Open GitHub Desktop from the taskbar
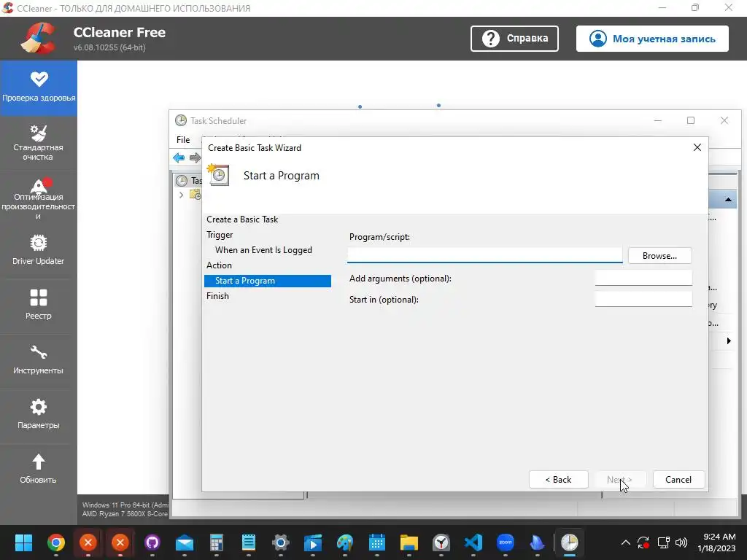Viewport: 747px width, 560px height. point(152,542)
